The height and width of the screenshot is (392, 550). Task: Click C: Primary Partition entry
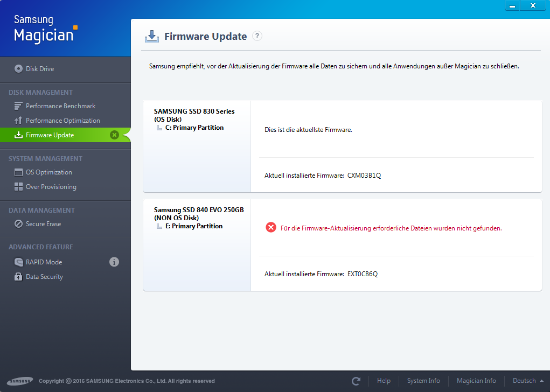click(194, 128)
